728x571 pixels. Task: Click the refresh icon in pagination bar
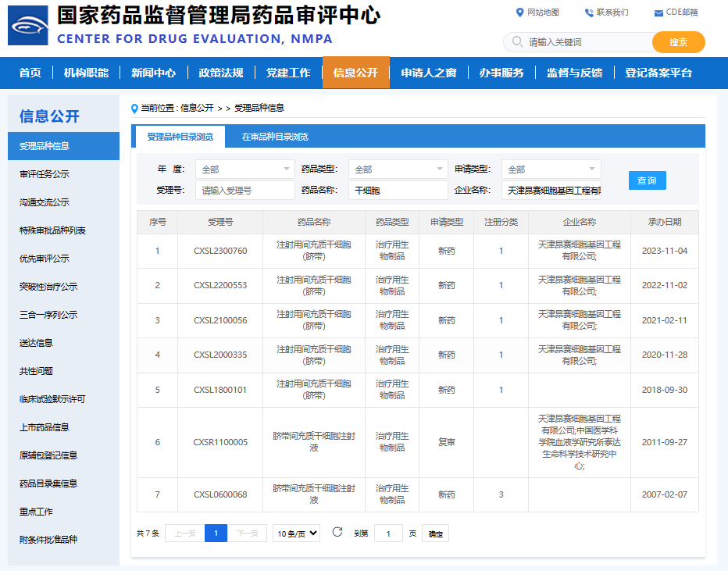[x=337, y=532]
